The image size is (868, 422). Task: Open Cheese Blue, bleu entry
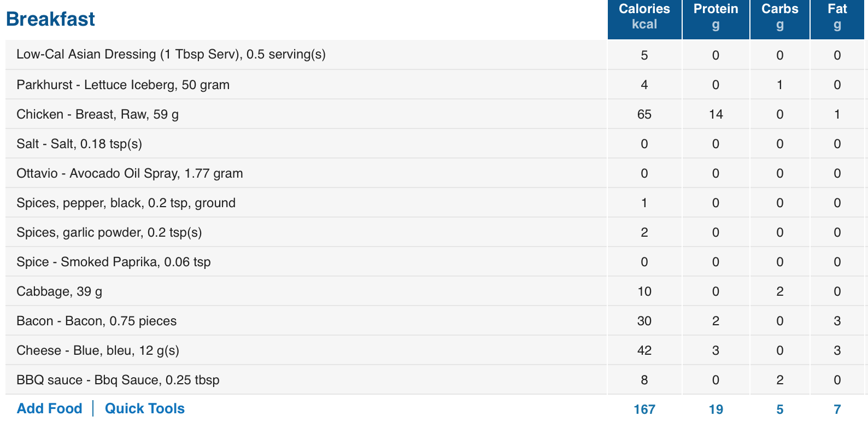tap(98, 350)
